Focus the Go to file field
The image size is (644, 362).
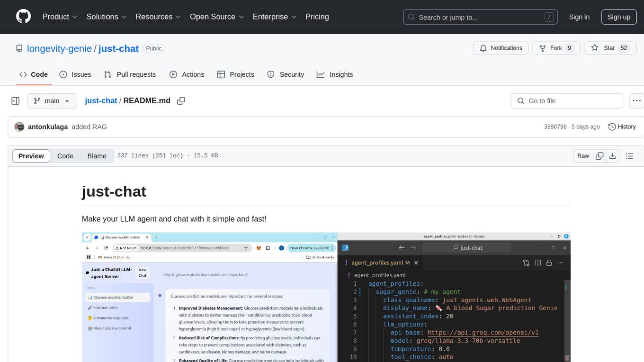click(x=567, y=101)
